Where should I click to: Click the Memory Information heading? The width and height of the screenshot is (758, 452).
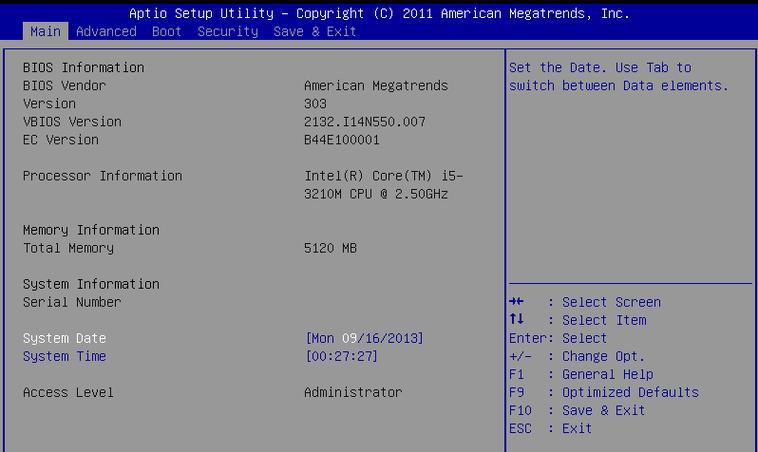[91, 230]
